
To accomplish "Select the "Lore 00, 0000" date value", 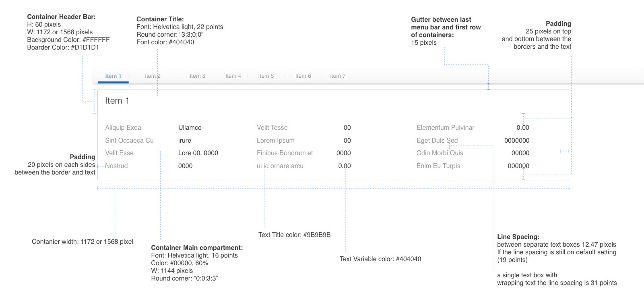I will tap(198, 153).
